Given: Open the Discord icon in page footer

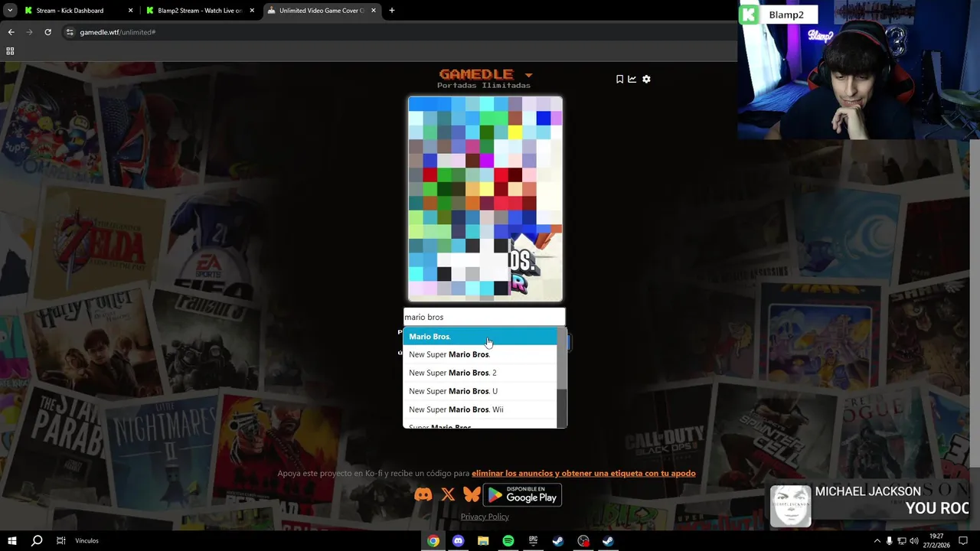Looking at the screenshot, I should [423, 495].
